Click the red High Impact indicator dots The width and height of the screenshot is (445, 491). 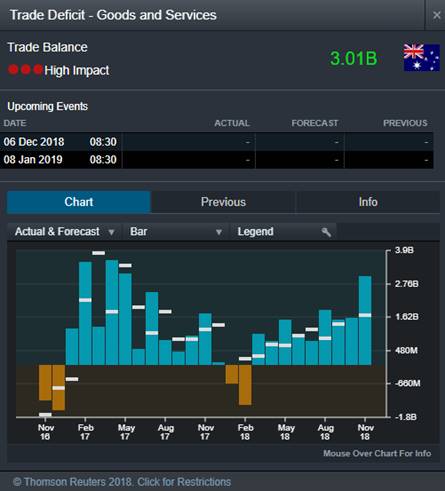[25, 70]
